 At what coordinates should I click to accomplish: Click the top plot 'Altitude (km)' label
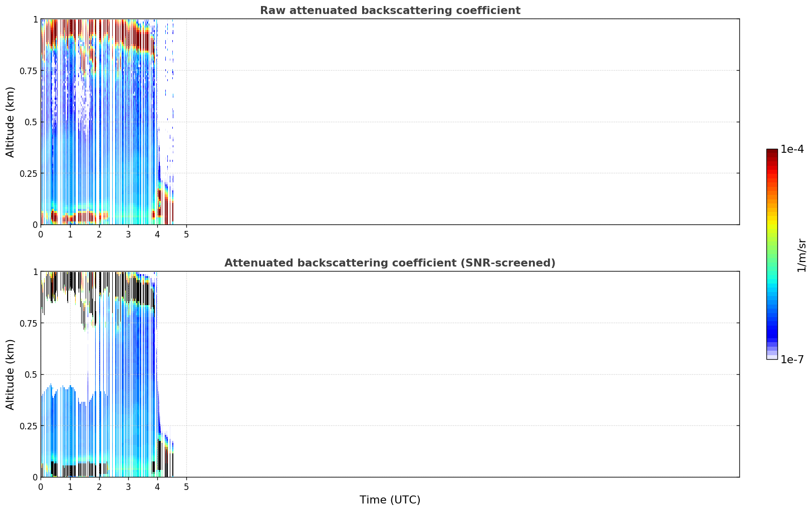[x=11, y=122]
